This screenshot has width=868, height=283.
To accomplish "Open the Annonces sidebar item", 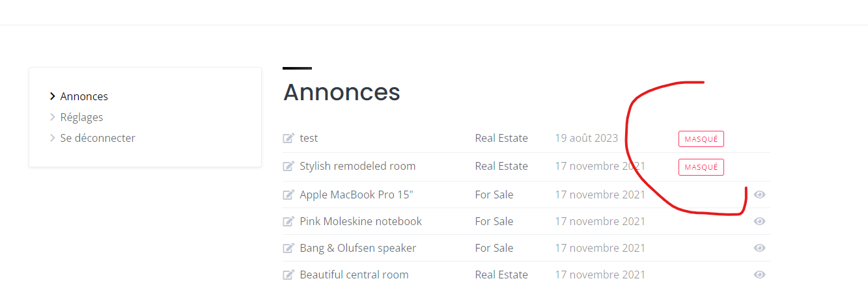I will click(x=84, y=96).
